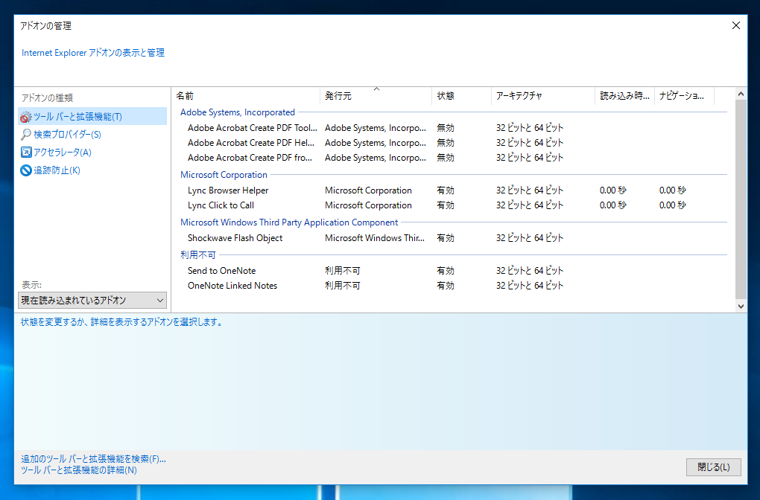The image size is (760, 500).
Task: Select the Send to OneNote add-on
Action: (x=222, y=271)
